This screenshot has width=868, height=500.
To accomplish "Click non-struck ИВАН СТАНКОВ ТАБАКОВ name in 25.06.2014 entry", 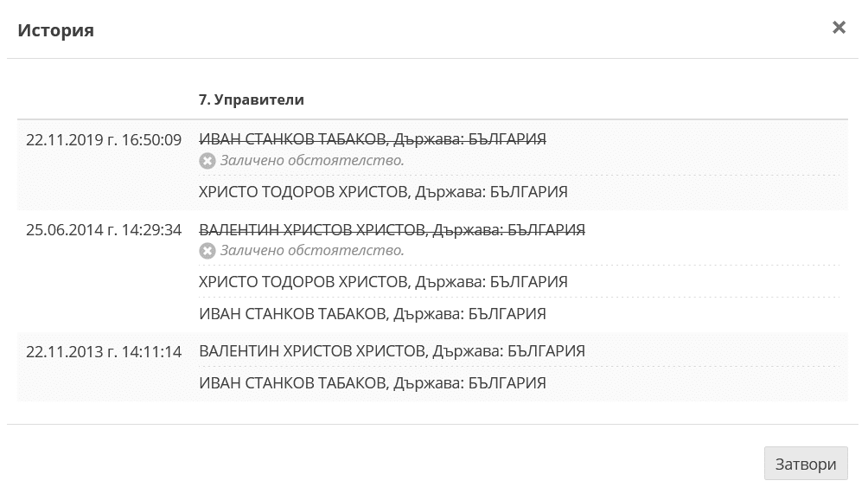I will click(x=291, y=313).
